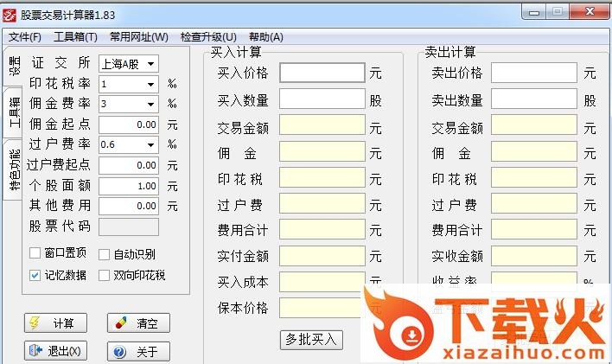Minimize the stock calculator window
Image resolution: width=612 pixels, height=364 pixels.
(534, 12)
